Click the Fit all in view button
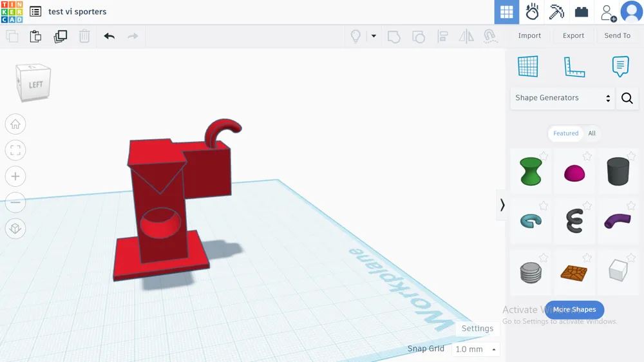 [15, 150]
